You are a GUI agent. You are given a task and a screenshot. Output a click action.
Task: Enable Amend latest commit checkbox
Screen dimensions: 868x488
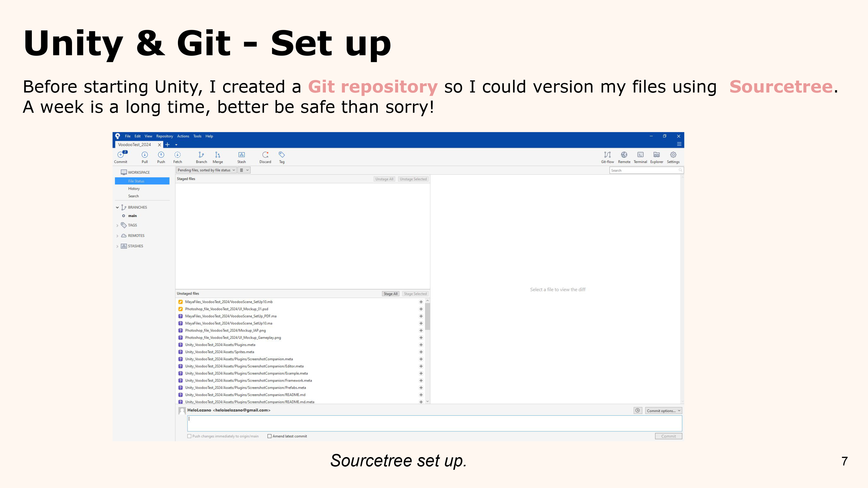pos(270,436)
